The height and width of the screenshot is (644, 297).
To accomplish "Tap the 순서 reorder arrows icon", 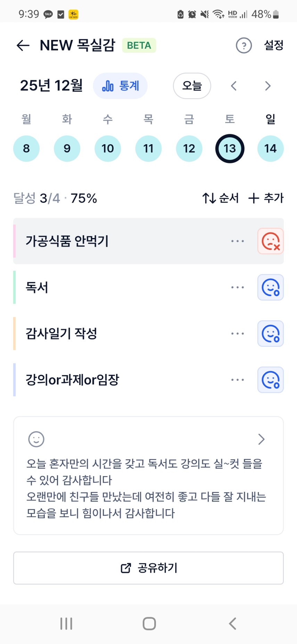I will (209, 198).
